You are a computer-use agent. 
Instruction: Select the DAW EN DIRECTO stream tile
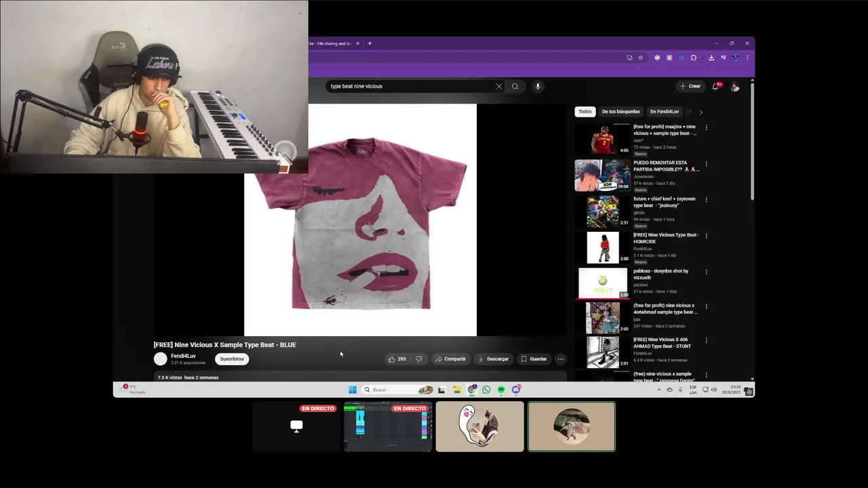click(x=388, y=426)
